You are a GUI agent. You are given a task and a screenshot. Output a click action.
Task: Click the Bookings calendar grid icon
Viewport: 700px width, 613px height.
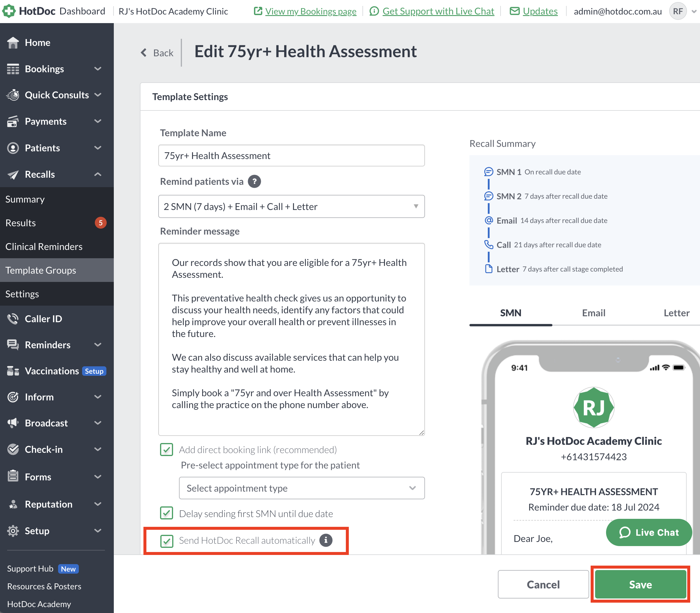pos(13,69)
